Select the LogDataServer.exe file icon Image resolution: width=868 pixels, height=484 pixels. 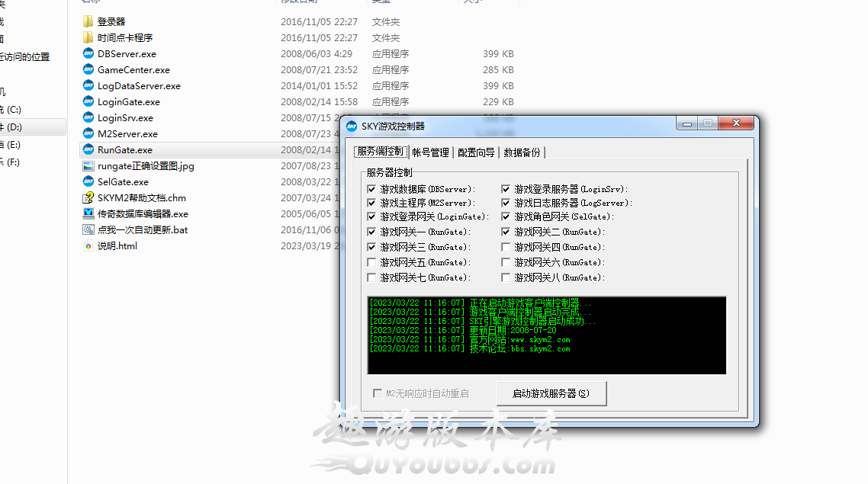pyautogui.click(x=88, y=85)
